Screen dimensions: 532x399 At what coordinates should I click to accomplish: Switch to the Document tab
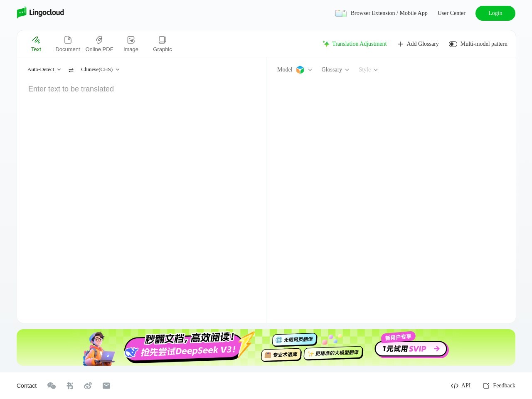click(68, 44)
